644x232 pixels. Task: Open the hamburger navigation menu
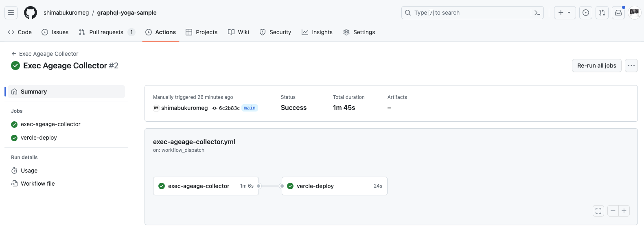11,13
